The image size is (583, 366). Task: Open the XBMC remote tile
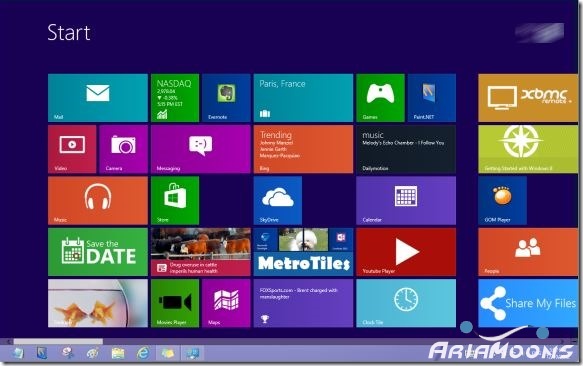click(x=528, y=98)
